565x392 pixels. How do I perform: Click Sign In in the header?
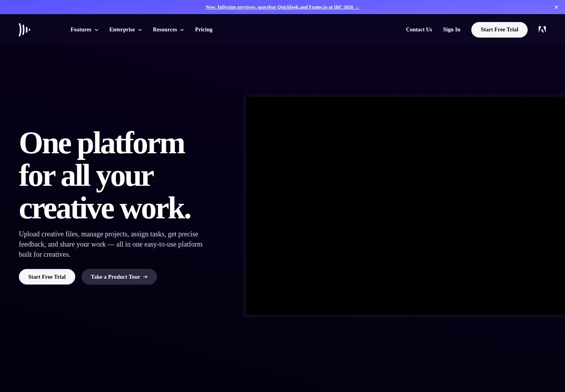452,30
